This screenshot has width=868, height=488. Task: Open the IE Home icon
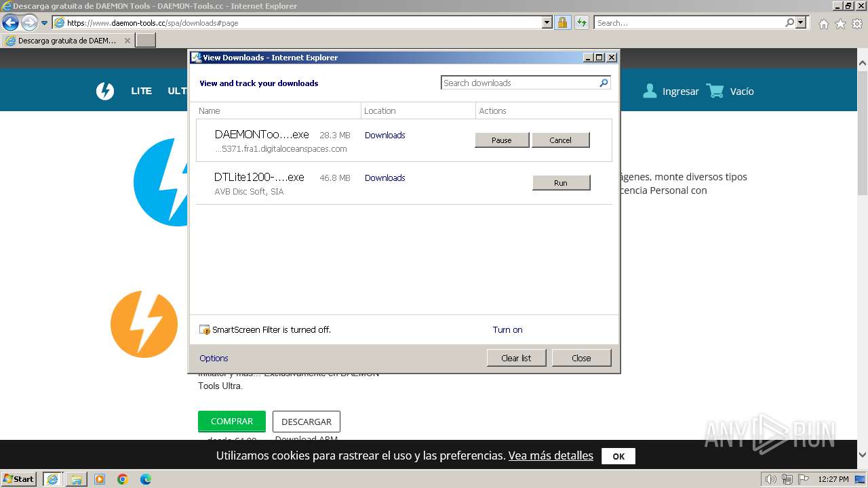[823, 24]
